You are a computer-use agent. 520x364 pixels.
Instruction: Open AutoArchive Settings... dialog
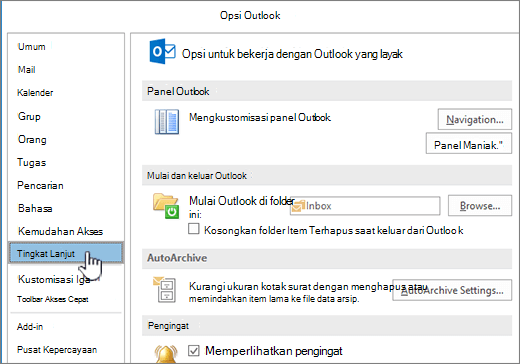[x=452, y=290]
